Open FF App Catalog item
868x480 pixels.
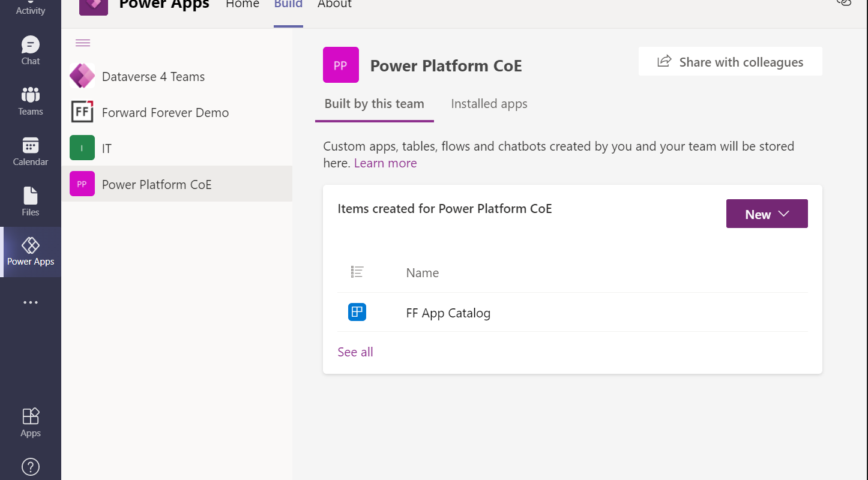pyautogui.click(x=448, y=313)
